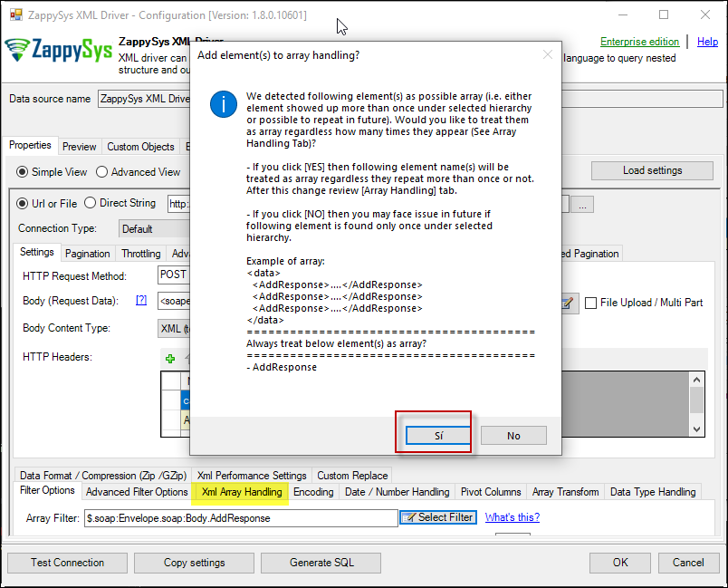The width and height of the screenshot is (728, 588).
Task: Click the No button in the dialog
Action: [513, 435]
